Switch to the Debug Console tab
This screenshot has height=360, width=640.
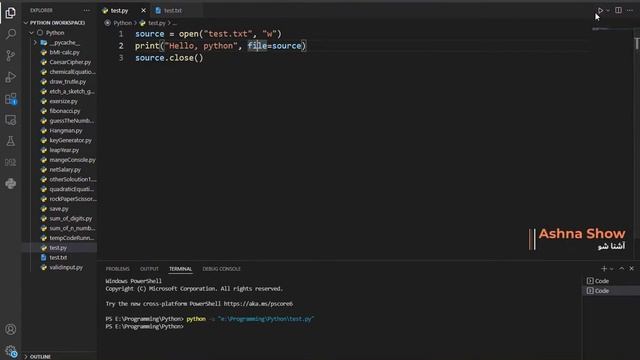pyautogui.click(x=221, y=269)
